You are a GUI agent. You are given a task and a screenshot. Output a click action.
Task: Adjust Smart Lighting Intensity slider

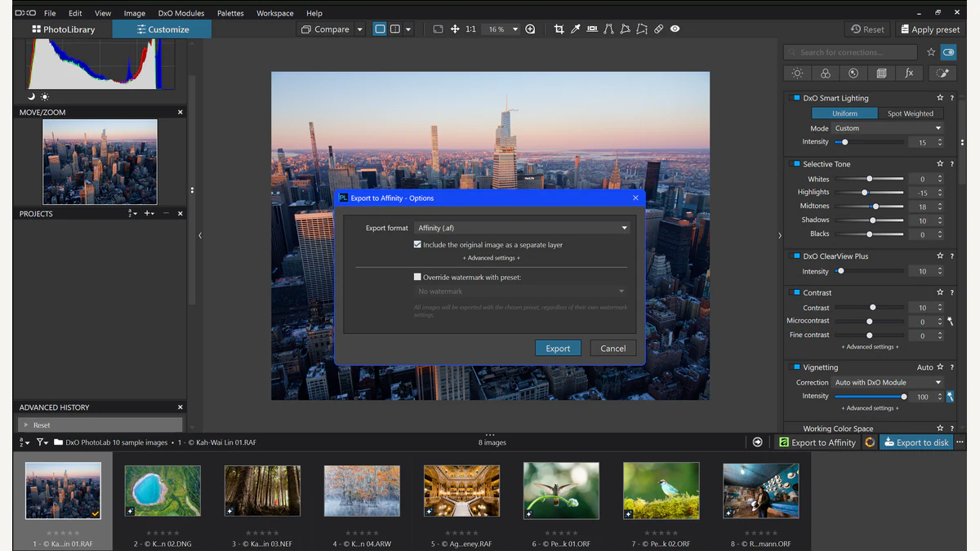tap(869, 142)
